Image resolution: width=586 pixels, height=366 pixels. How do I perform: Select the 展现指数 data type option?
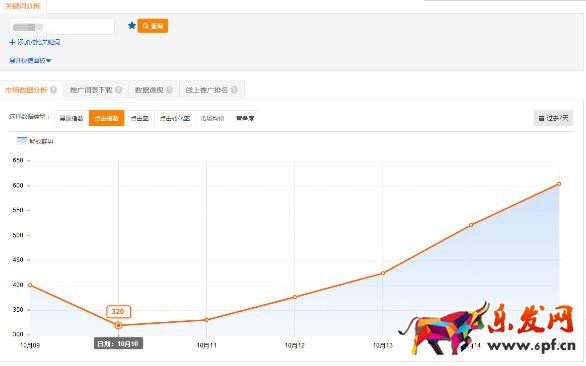click(71, 118)
